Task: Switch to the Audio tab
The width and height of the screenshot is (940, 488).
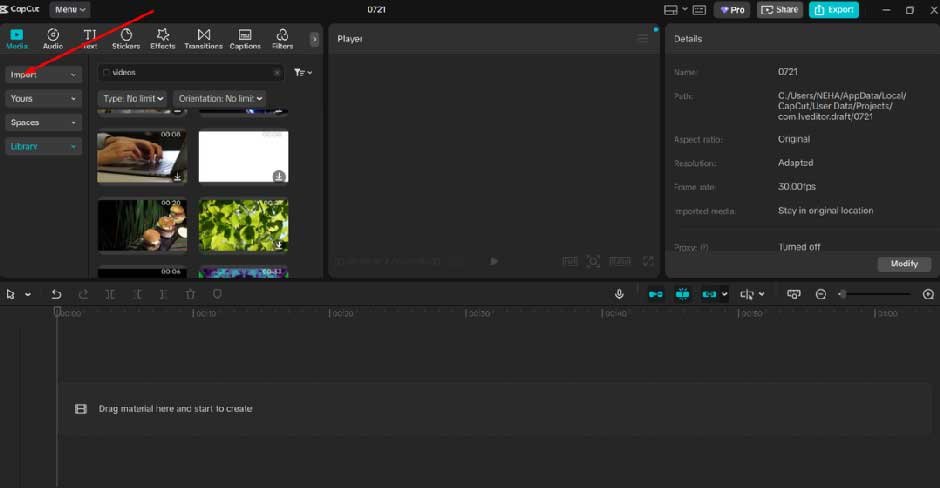Action: click(53, 39)
